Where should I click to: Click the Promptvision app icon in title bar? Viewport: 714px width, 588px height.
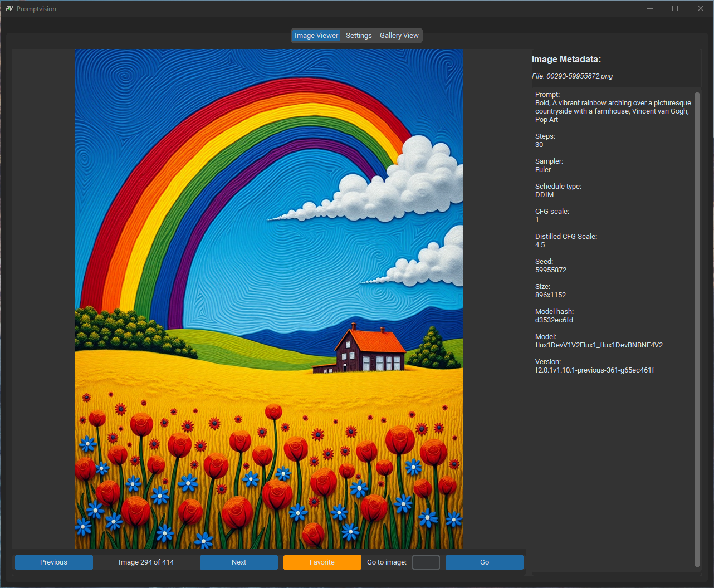pos(9,9)
